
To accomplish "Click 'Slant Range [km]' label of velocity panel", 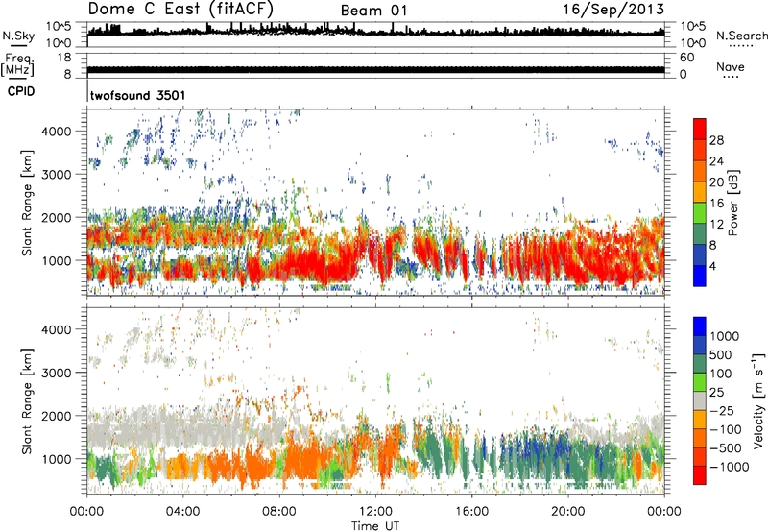I will pos(27,400).
